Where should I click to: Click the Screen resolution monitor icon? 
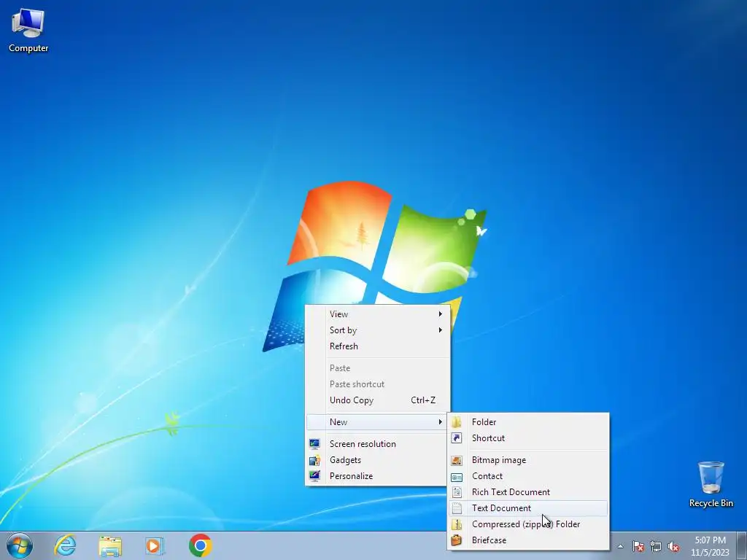click(314, 444)
